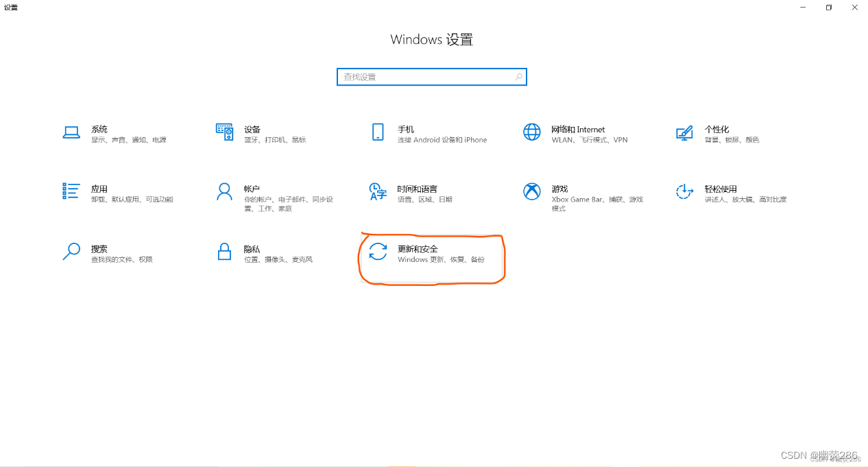Select the 轻松使用 category title
This screenshot has width=868, height=467.
[x=721, y=189]
